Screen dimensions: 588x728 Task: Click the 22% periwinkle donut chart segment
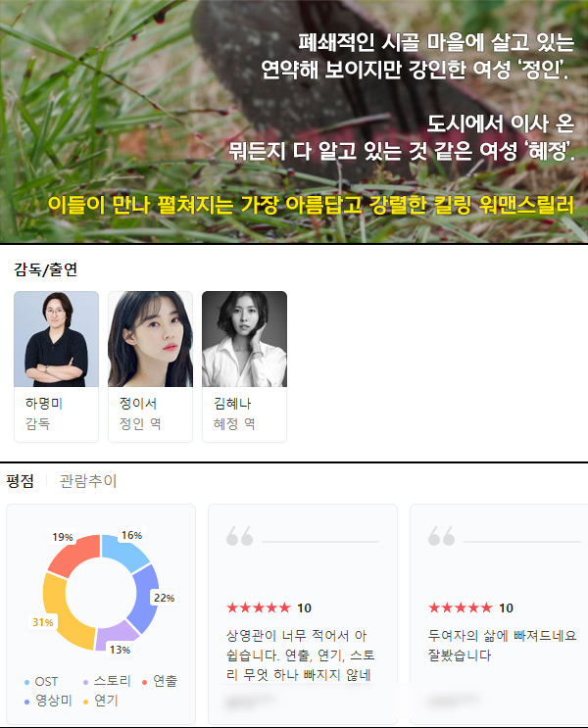[x=146, y=599]
